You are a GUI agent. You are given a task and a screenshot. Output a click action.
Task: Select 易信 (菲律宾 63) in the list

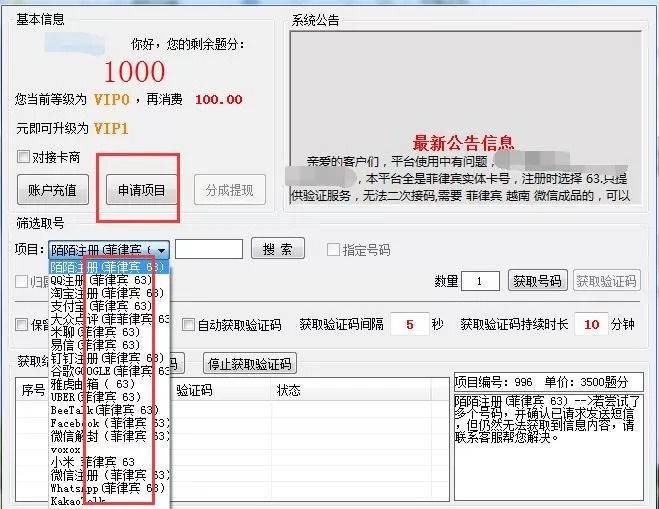pos(109,345)
